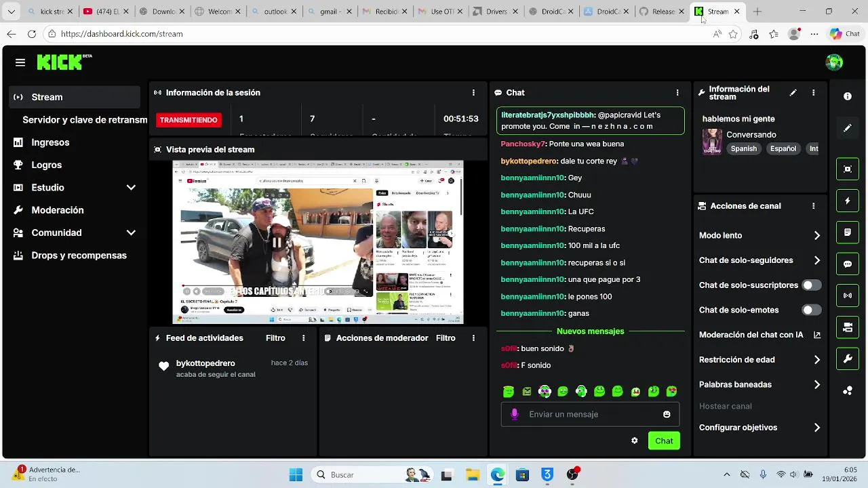Click the Hostear canal option

[725, 406]
